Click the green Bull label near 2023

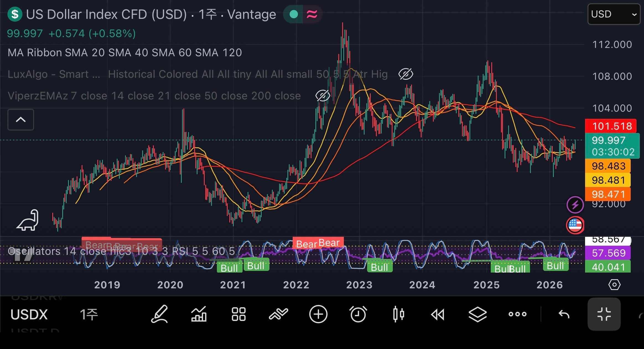click(x=380, y=267)
